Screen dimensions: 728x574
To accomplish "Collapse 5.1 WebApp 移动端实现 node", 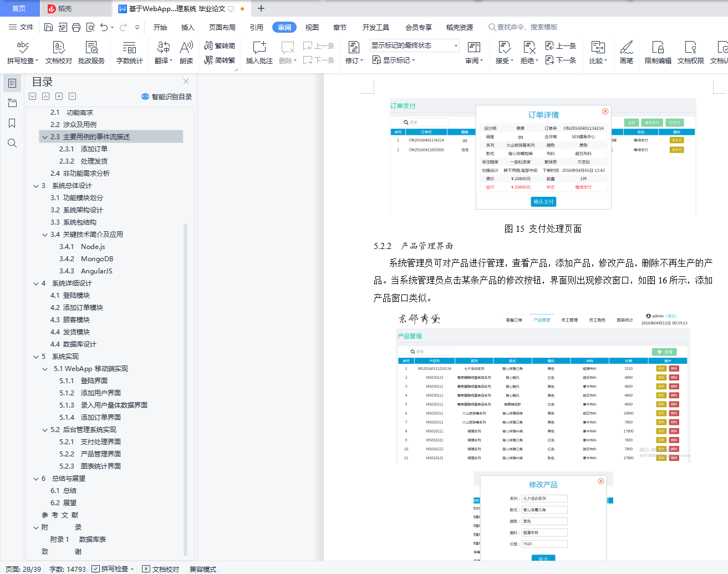I will (45, 369).
